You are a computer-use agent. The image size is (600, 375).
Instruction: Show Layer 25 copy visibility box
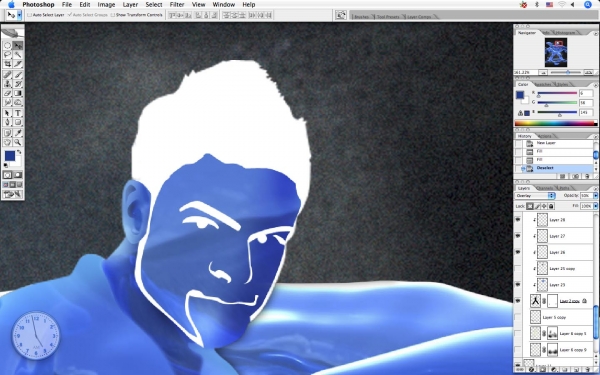518,268
